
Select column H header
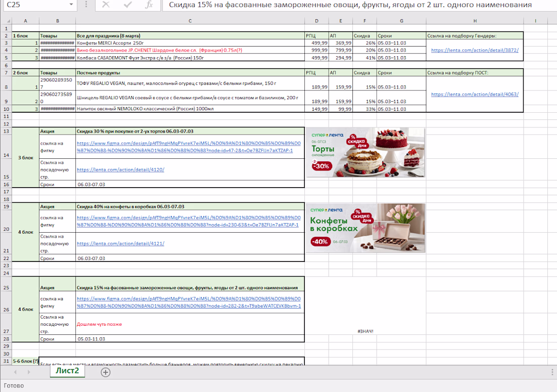(474, 21)
